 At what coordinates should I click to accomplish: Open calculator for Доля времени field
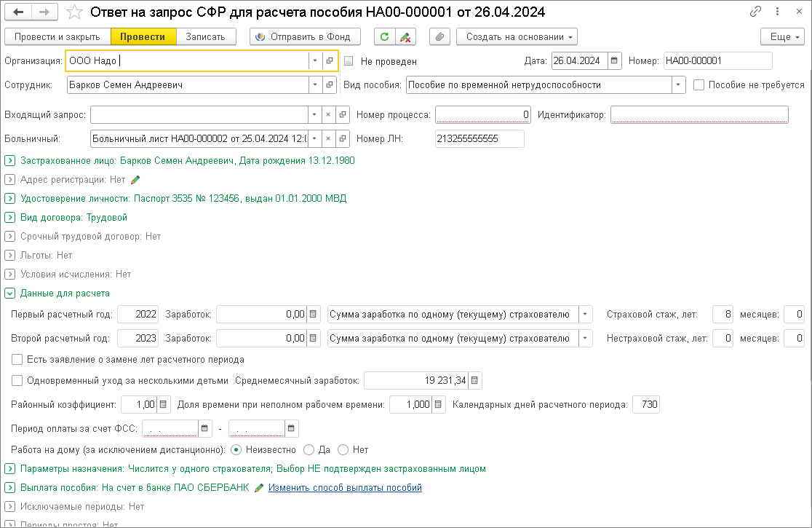(x=437, y=405)
